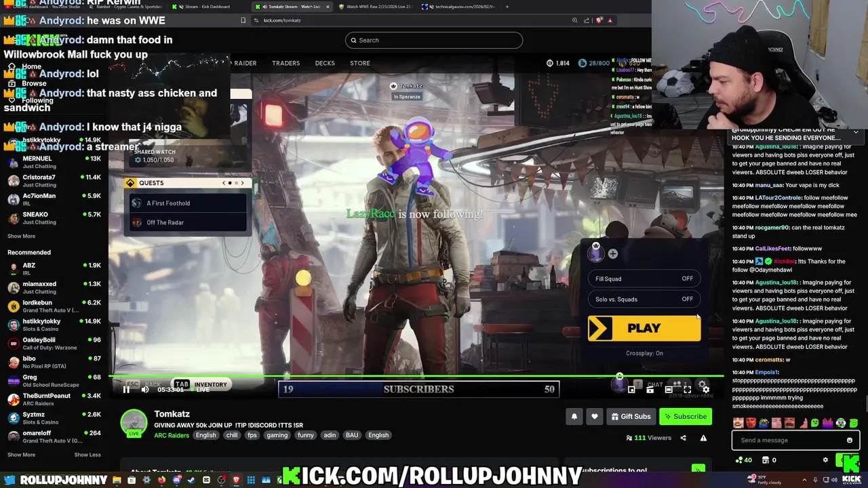The width and height of the screenshot is (868, 488).
Task: Open Syztmz recommended channel
Action: coord(53,418)
